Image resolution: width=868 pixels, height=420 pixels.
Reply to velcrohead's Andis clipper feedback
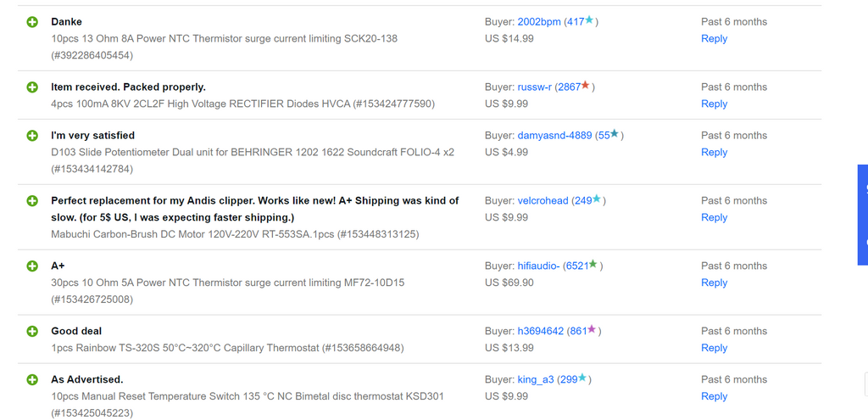714,218
